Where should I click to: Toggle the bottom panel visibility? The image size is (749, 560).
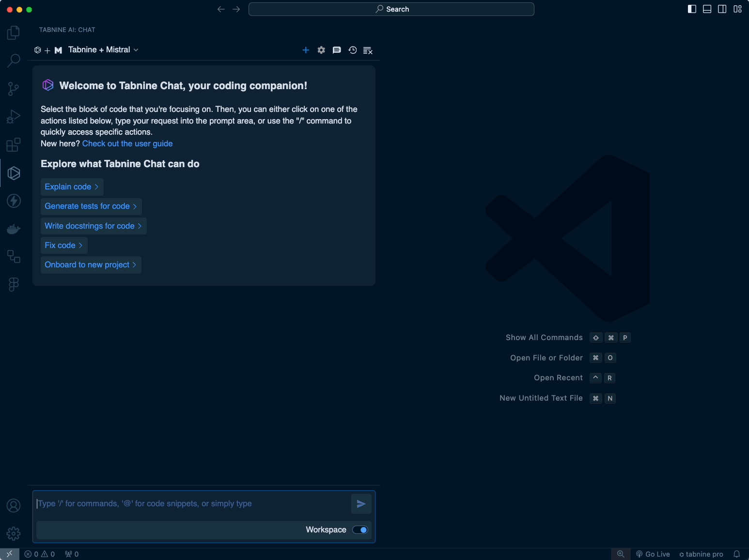click(x=707, y=9)
